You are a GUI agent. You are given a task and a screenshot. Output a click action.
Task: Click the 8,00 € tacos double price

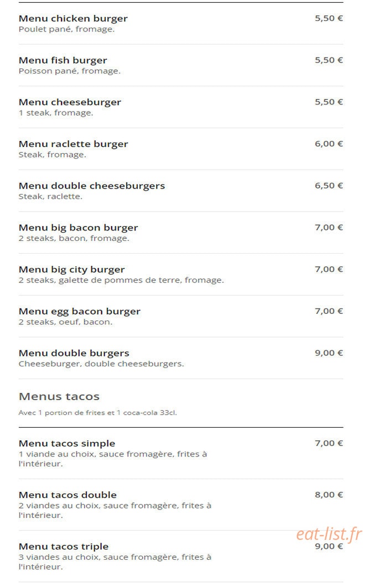[329, 495]
